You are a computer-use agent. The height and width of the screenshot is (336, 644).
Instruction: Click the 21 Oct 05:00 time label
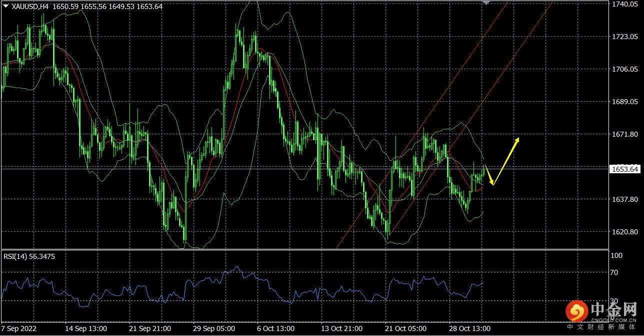click(x=406, y=329)
